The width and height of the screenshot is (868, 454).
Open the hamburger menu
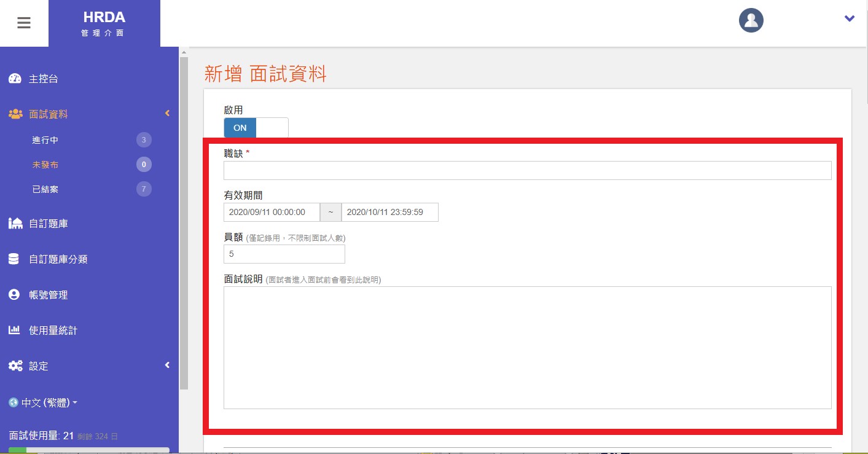pyautogui.click(x=24, y=23)
